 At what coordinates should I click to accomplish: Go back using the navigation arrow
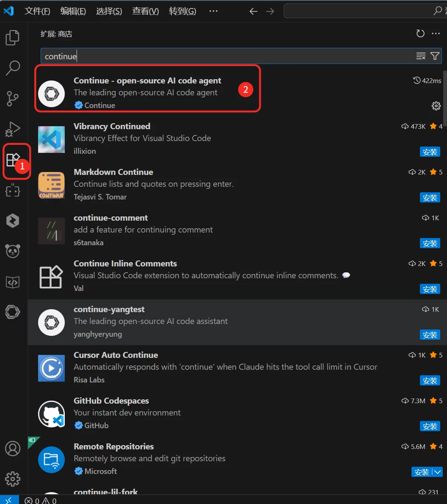(x=254, y=11)
